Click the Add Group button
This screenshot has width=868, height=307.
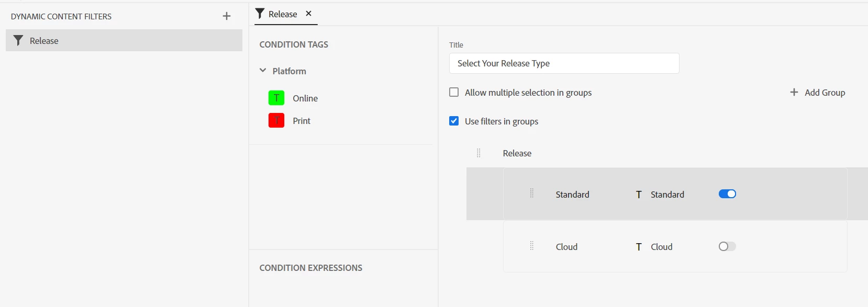coord(818,93)
